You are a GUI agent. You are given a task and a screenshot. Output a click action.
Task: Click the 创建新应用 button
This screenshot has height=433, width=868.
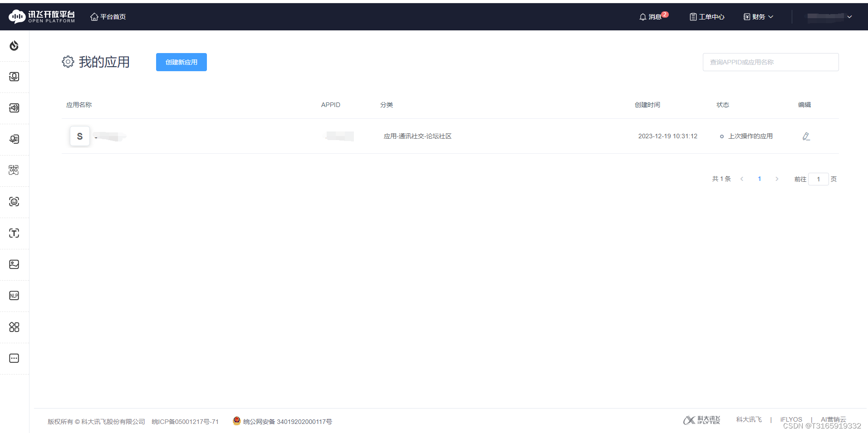click(181, 62)
